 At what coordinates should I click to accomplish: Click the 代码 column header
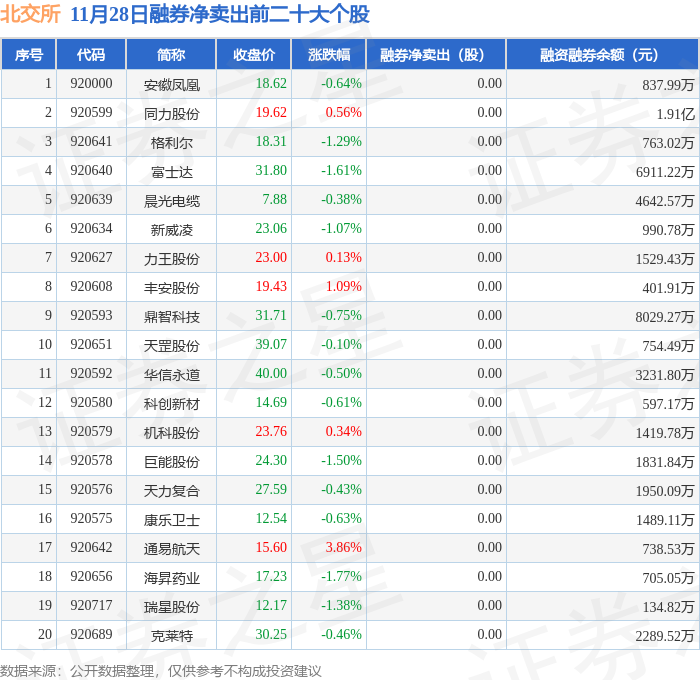click(x=91, y=54)
